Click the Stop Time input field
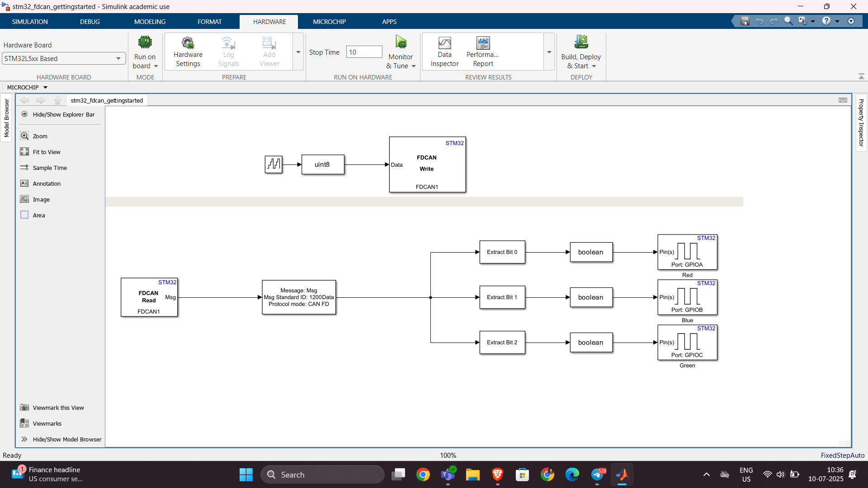 [x=364, y=52]
